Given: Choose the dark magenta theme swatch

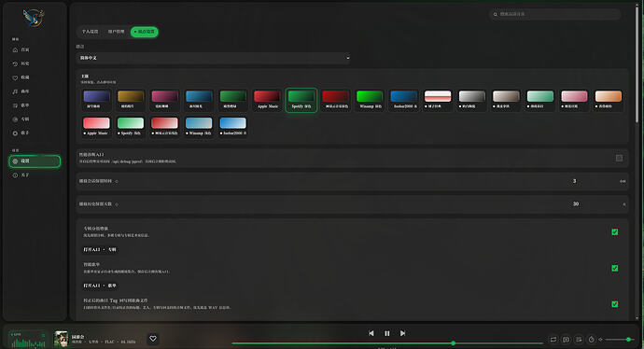Looking at the screenshot, I should pyautogui.click(x=164, y=100).
